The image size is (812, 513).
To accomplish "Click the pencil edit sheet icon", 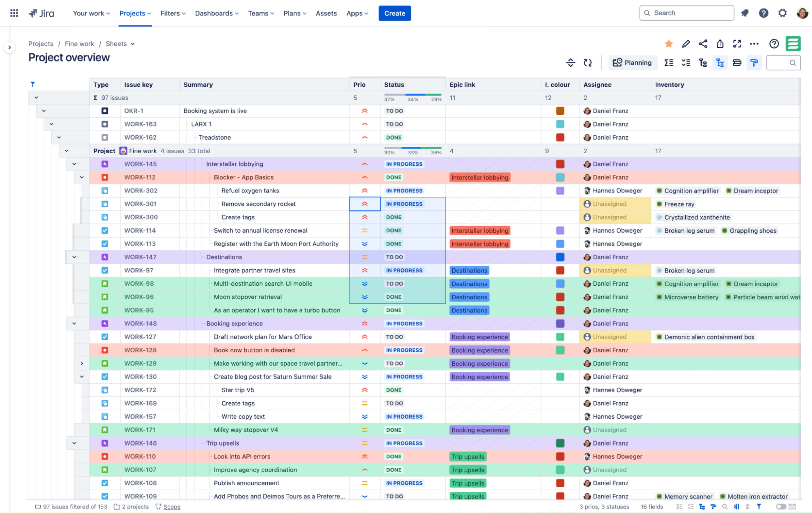I will coord(686,44).
